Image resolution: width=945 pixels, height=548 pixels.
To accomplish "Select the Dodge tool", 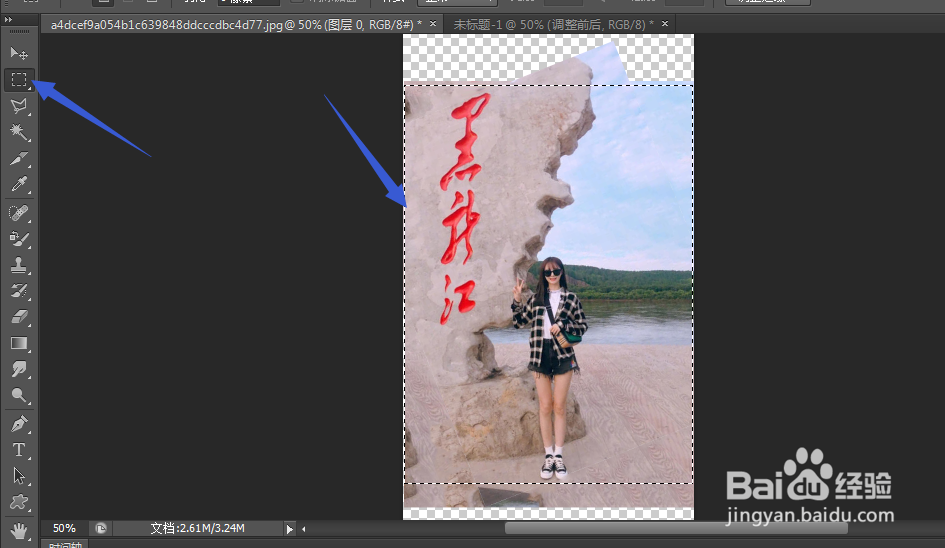I will [19, 395].
